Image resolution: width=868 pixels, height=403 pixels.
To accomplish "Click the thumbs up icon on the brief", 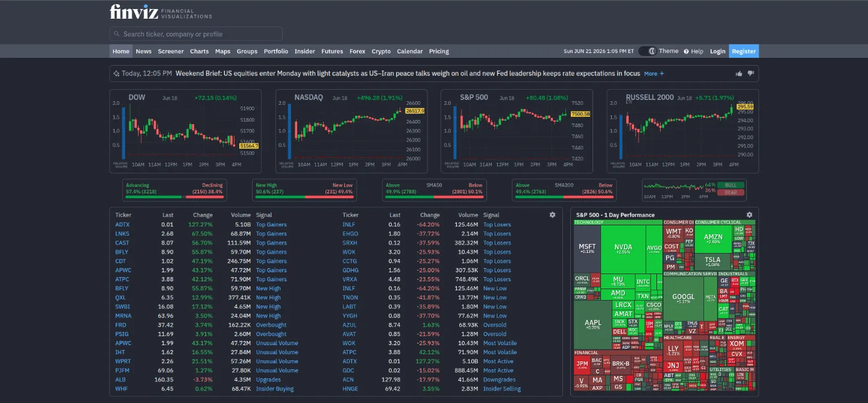I will 739,73.
